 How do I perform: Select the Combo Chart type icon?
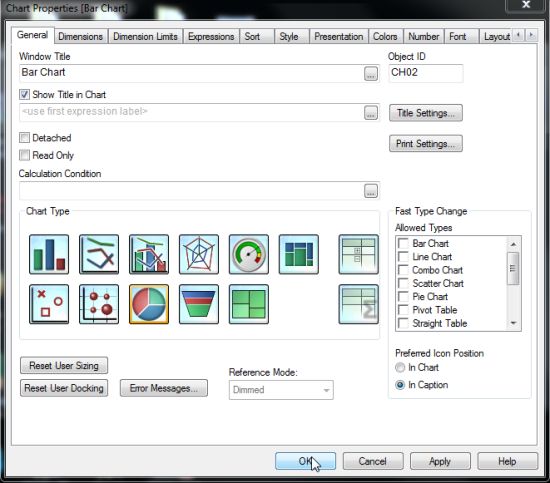pyautogui.click(x=149, y=254)
